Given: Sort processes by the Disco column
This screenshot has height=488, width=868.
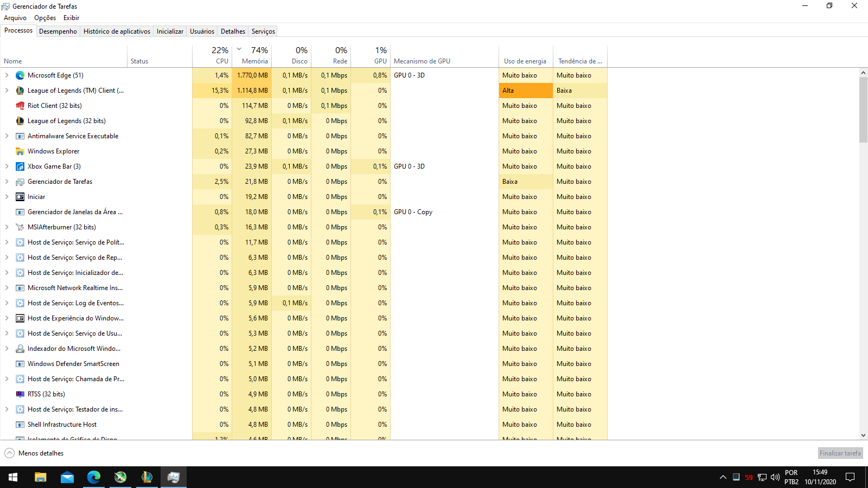Looking at the screenshot, I should pos(291,56).
